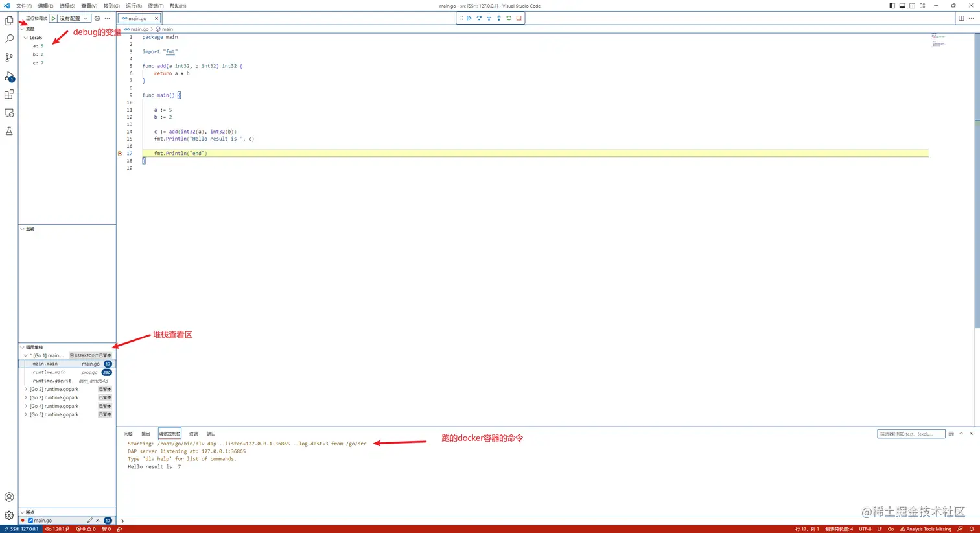Open the debug configuration dropdown 没有配置

tap(74, 18)
